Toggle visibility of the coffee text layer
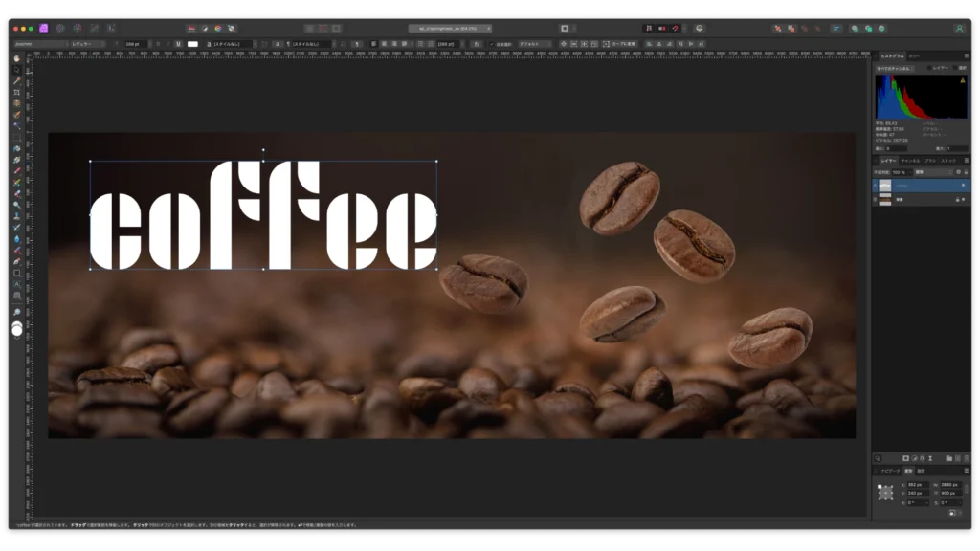Screen dimensions: 980x551 click(x=963, y=186)
